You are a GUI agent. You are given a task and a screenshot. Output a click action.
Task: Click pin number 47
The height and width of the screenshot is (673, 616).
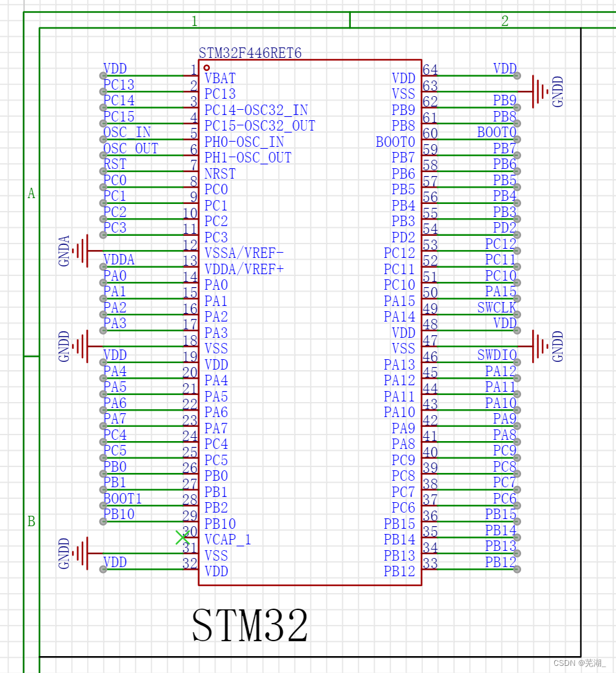click(x=430, y=340)
